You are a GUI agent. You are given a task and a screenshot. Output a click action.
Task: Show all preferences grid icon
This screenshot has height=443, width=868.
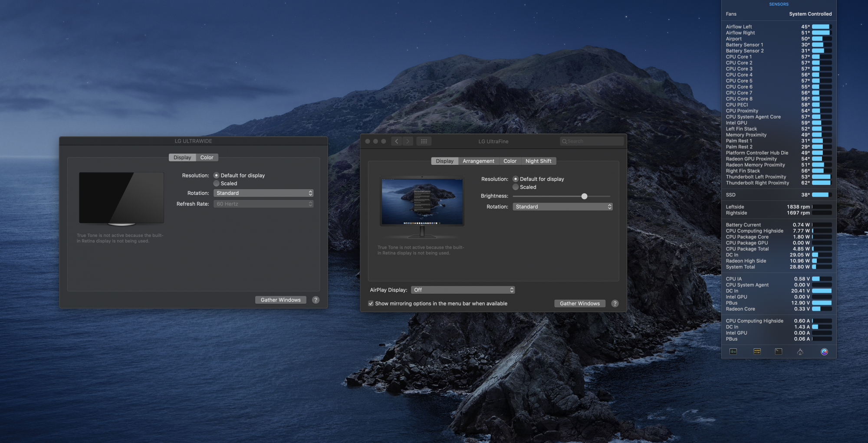point(424,141)
